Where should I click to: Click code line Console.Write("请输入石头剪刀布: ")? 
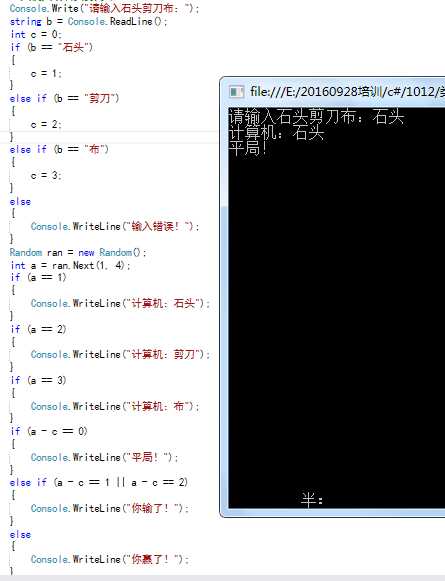[x=104, y=8]
